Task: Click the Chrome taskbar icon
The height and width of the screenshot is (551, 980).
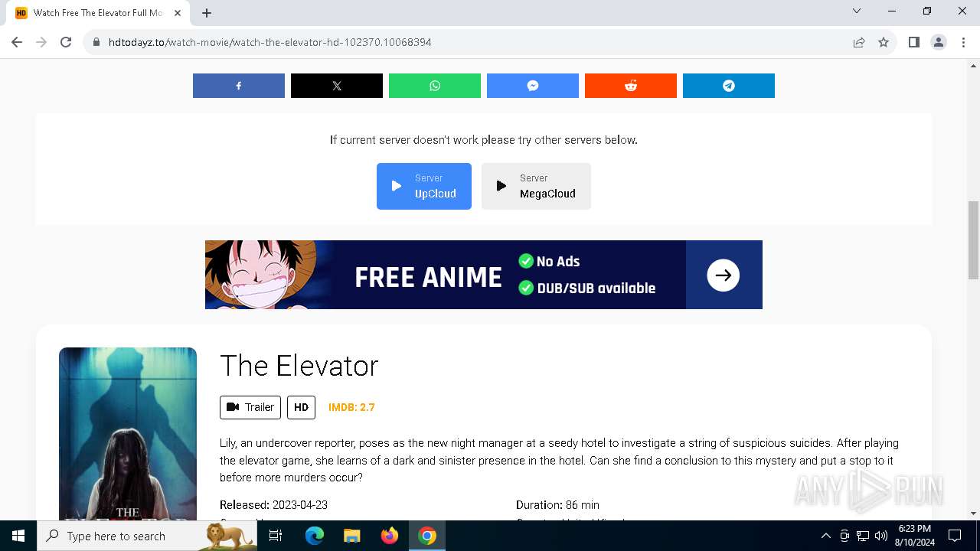Action: (x=427, y=536)
